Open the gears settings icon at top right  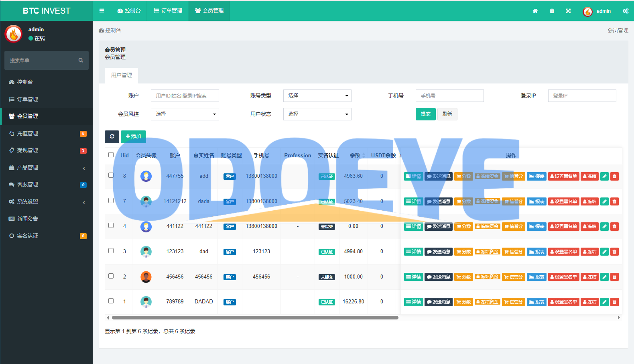pos(626,11)
